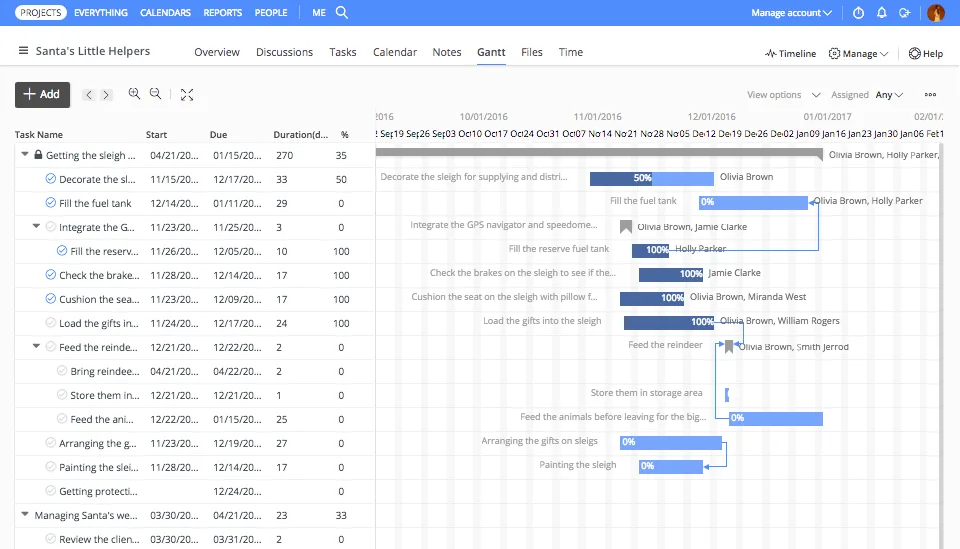Toggle completion of Arranging the gifts task
Viewport: 960px width, 549px height.
pos(51,443)
